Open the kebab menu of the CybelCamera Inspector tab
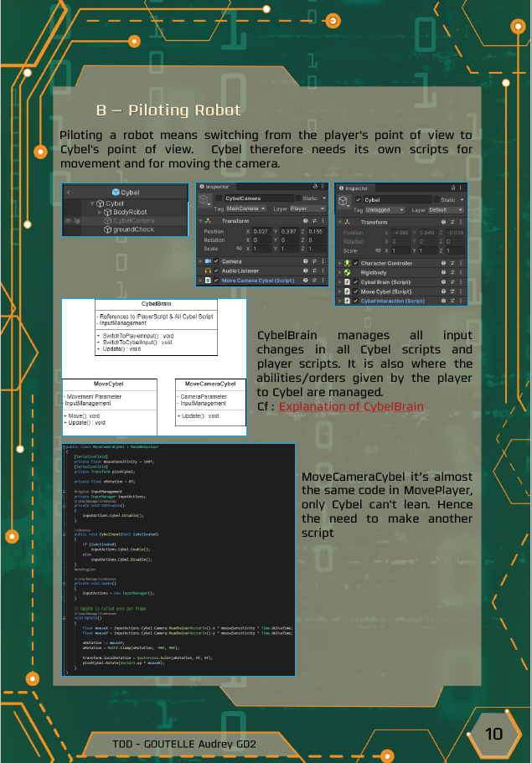The height and width of the screenshot is (763, 532). tap(323, 187)
